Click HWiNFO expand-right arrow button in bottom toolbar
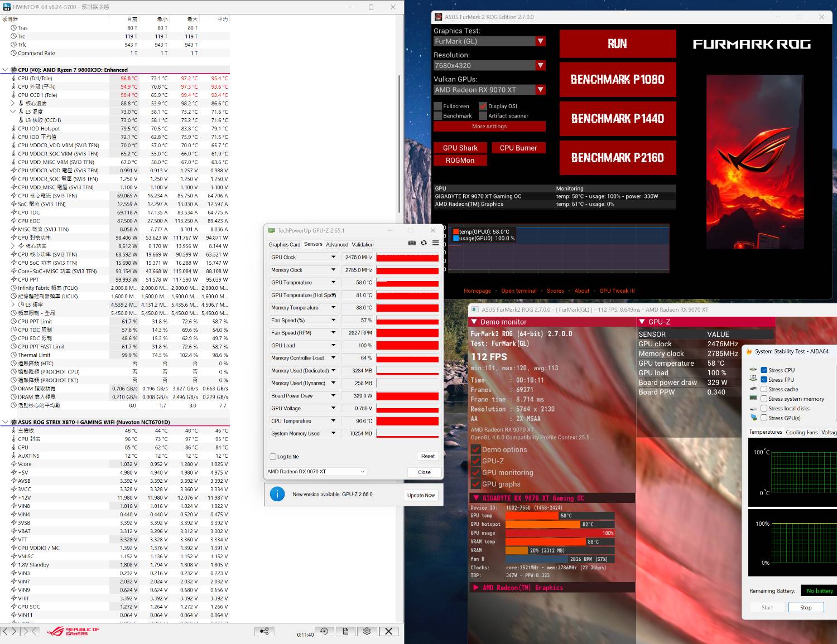The image size is (837, 644). click(15, 631)
